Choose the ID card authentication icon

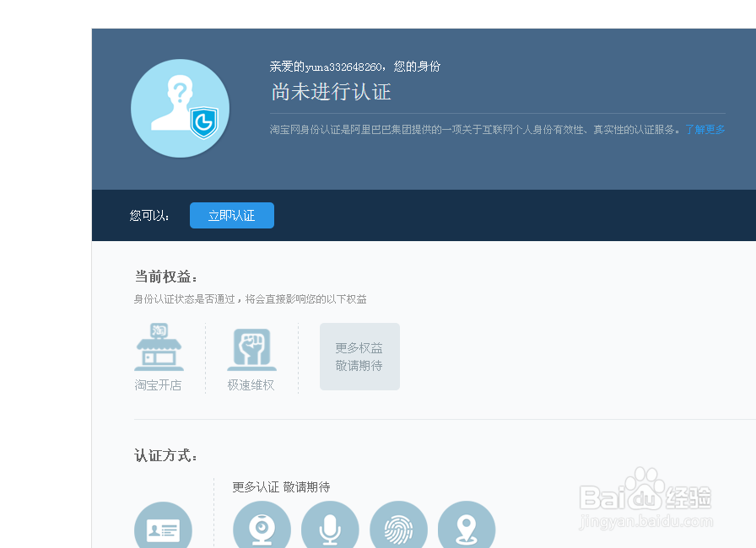tap(163, 525)
